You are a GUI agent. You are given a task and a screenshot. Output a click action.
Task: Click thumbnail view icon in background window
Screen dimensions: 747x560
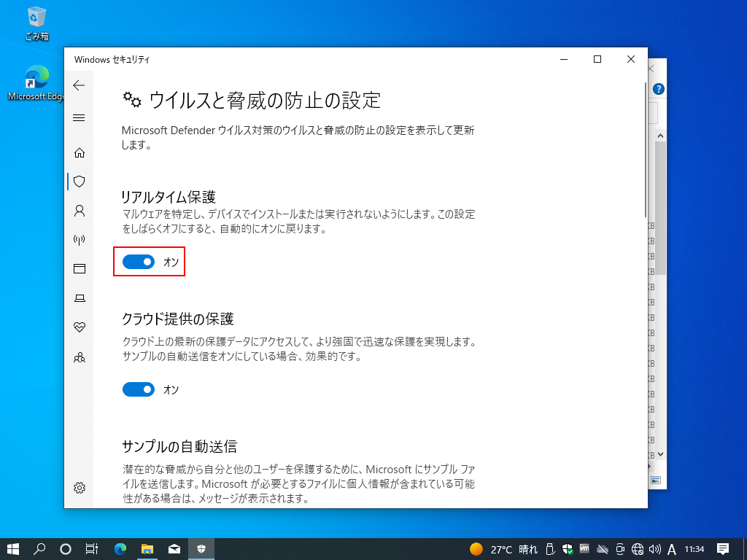pyautogui.click(x=656, y=480)
